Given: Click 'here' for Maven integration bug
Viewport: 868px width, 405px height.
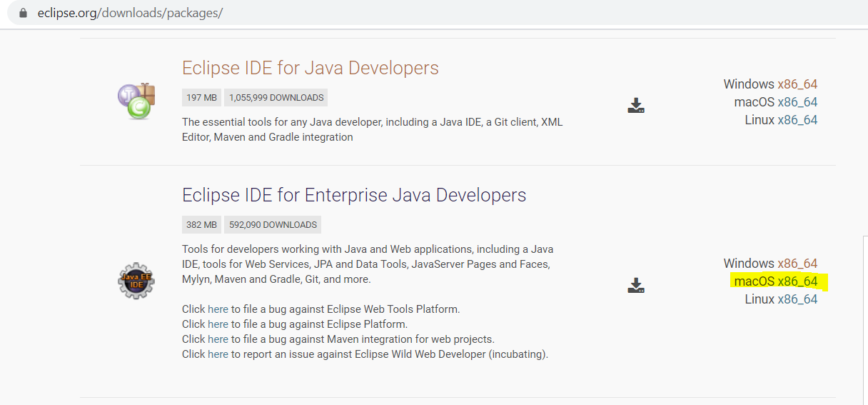Looking at the screenshot, I should pos(218,339).
